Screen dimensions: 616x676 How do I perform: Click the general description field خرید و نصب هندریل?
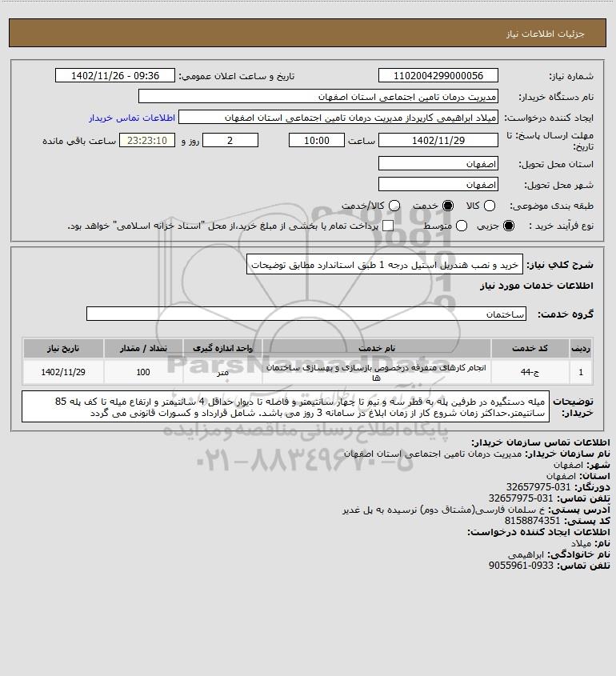point(385,264)
